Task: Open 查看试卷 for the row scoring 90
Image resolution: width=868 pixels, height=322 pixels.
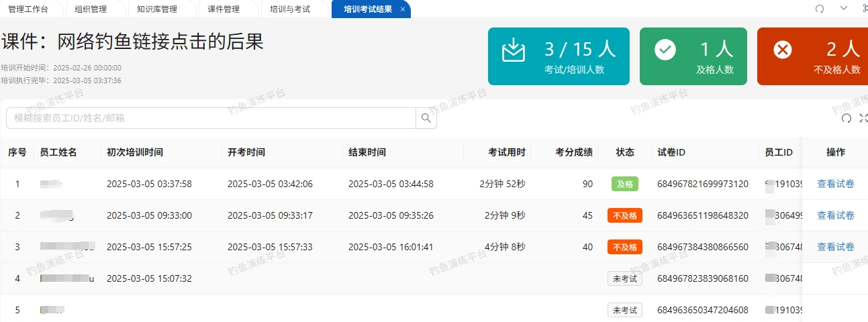Action: (835, 184)
